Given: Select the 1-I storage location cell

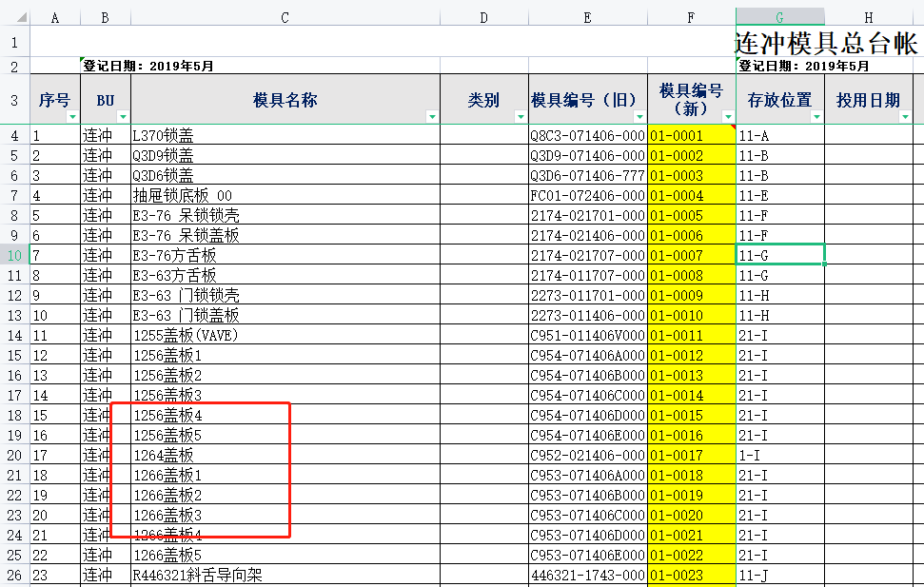Looking at the screenshot, I should coord(779,455).
